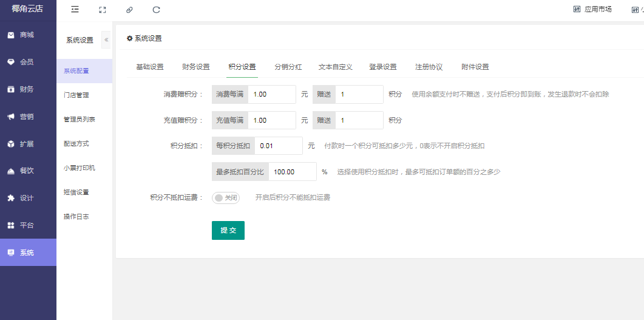Click the 设计 puzzle piece icon
The image size is (644, 320).
[11, 198]
